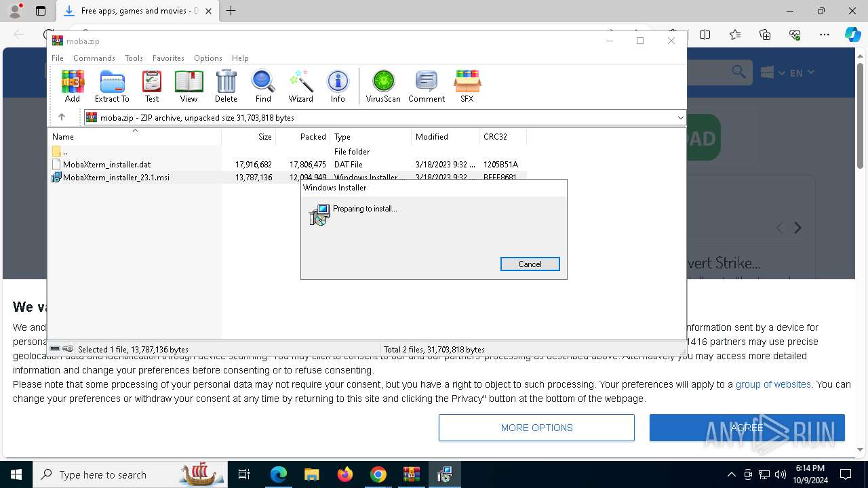The image size is (868, 488).
Task: Sort by the Modified column header
Action: point(445,137)
